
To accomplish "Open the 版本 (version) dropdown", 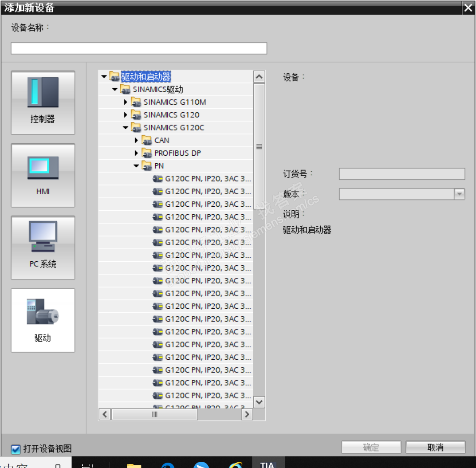I will [459, 194].
